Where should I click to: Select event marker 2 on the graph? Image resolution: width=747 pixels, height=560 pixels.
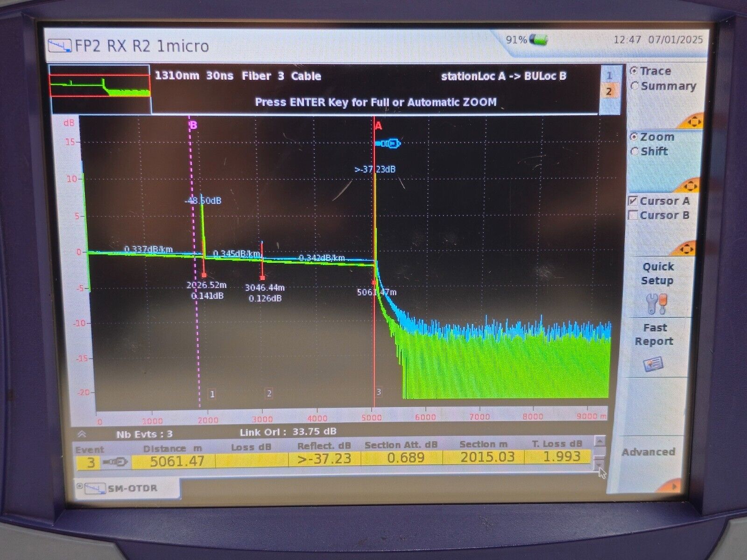[269, 393]
